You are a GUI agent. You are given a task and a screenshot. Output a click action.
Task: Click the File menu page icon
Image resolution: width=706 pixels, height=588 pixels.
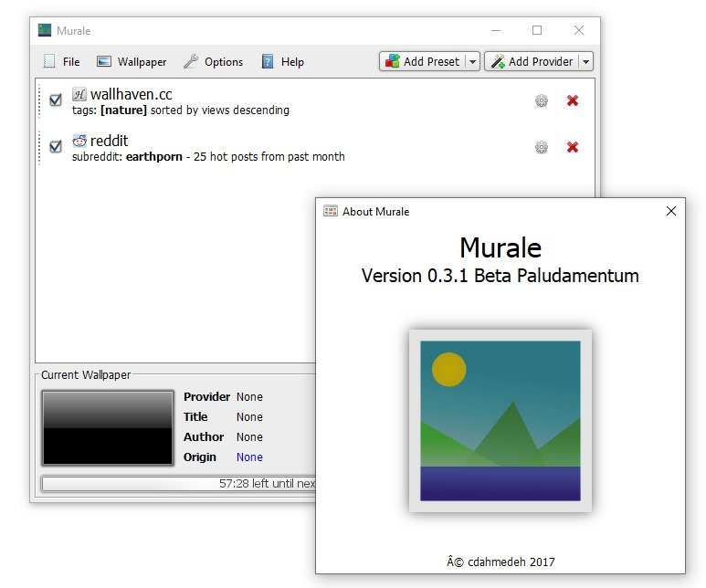(x=49, y=61)
